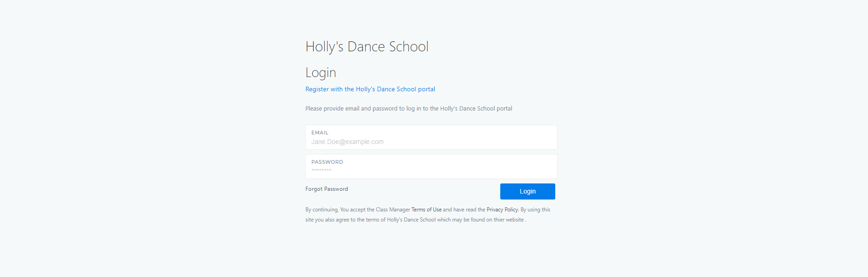Click the asterisk placeholder in the password box
Screen dimensions: 868x277
(321, 170)
